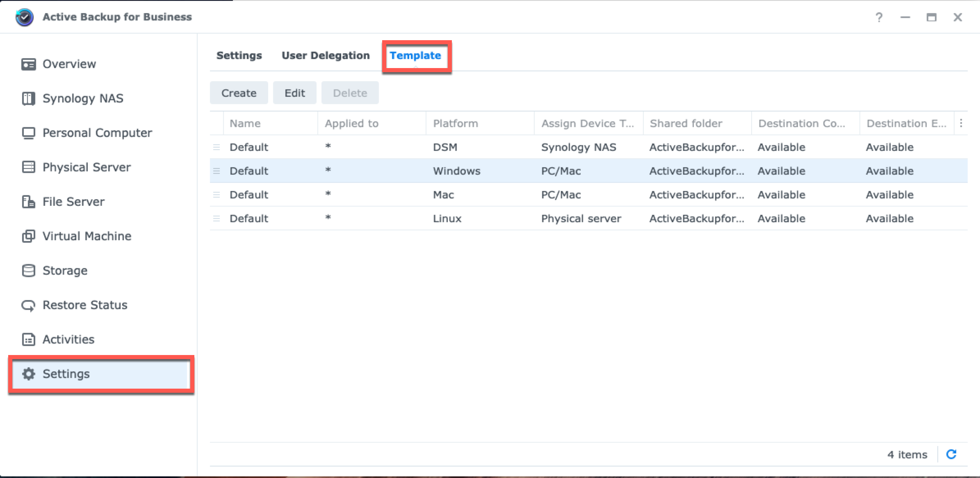Viewport: 980px width, 478px height.
Task: Switch to the User Delegation tab
Action: click(x=325, y=55)
